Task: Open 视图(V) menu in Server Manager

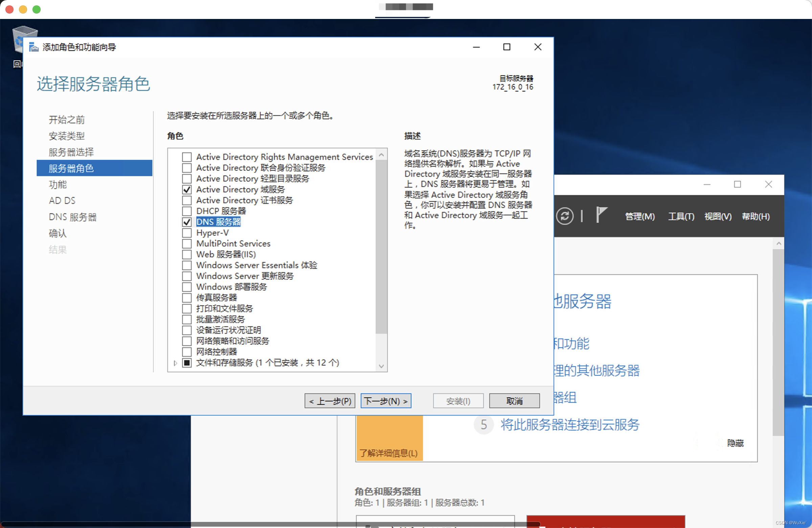Action: [x=718, y=216]
